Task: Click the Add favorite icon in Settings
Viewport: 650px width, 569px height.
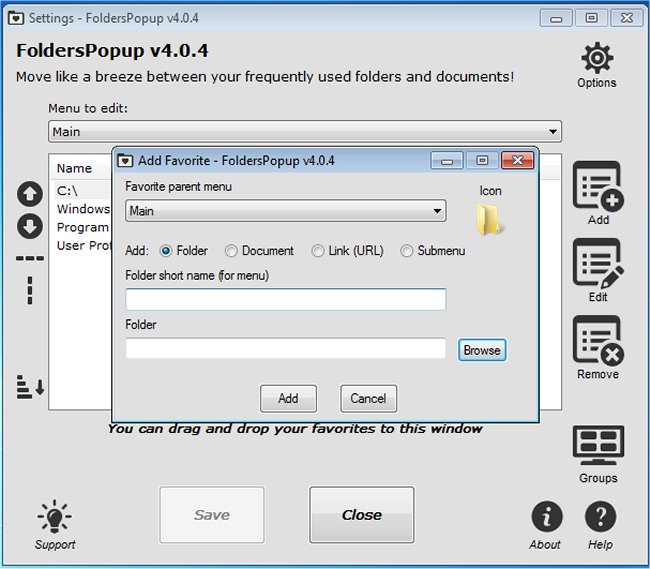Action: tap(598, 186)
